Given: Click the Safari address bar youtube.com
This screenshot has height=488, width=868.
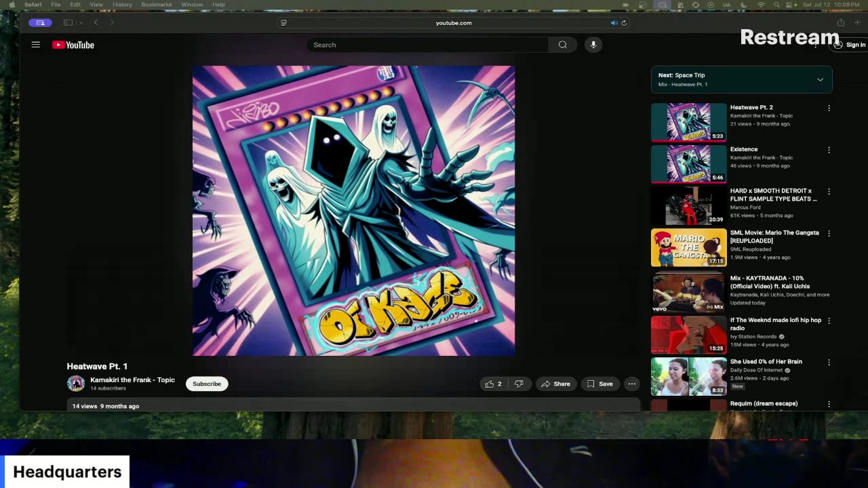Looking at the screenshot, I should click(x=454, y=22).
